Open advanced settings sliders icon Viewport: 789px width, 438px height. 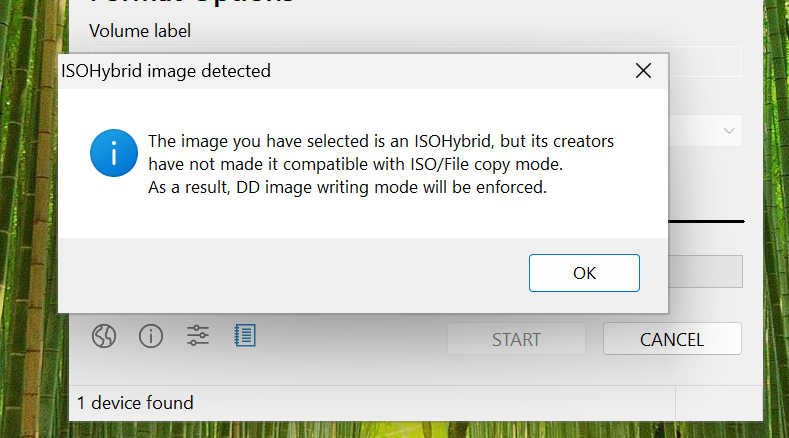point(198,335)
